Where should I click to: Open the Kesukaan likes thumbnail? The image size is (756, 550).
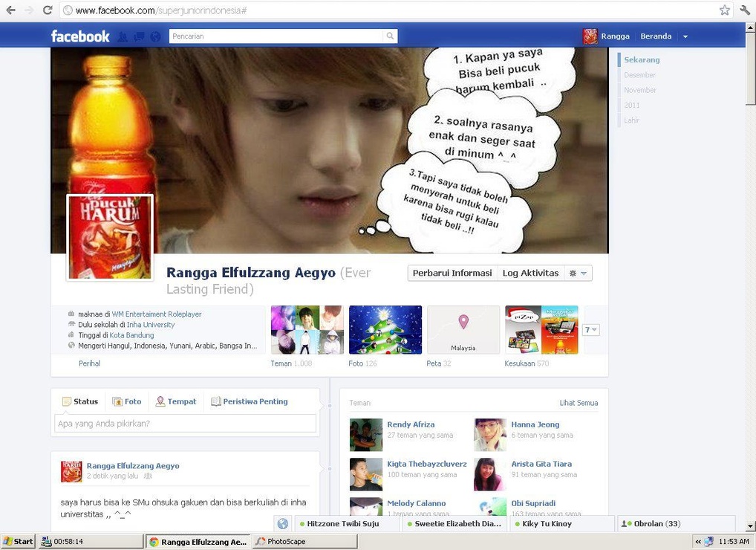pyautogui.click(x=541, y=330)
